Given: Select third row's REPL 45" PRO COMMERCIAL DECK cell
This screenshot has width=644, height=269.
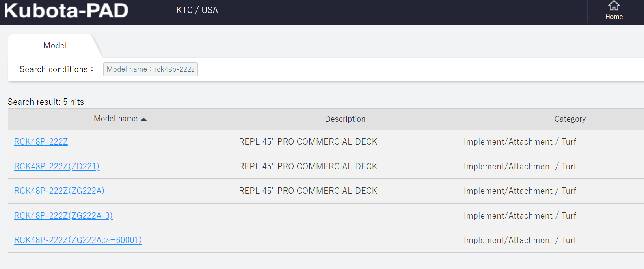Looking at the screenshot, I should tap(345, 191).
